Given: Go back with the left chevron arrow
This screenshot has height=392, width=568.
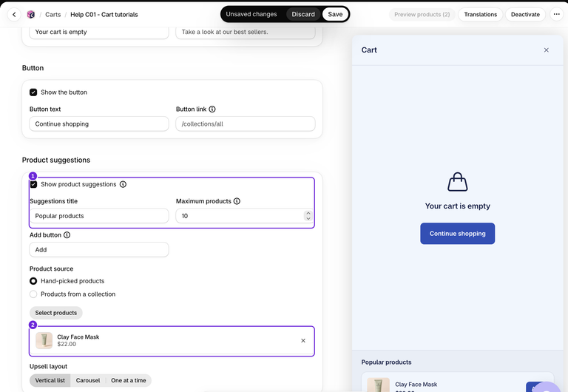Looking at the screenshot, I should 14,15.
